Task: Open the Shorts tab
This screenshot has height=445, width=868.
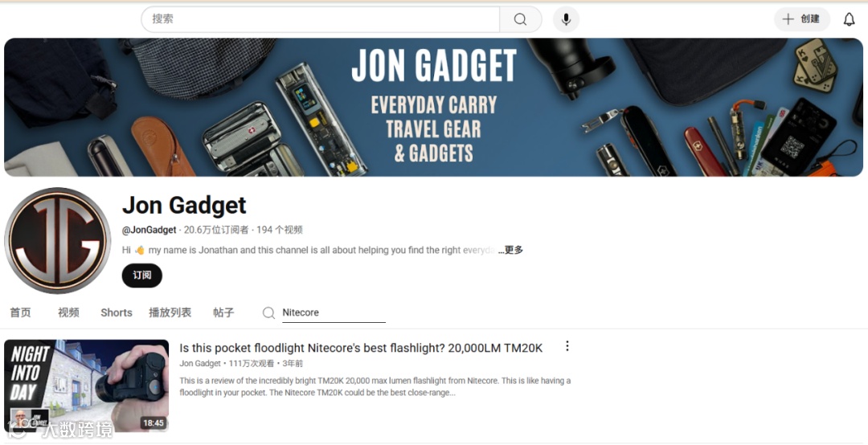Action: 117,312
